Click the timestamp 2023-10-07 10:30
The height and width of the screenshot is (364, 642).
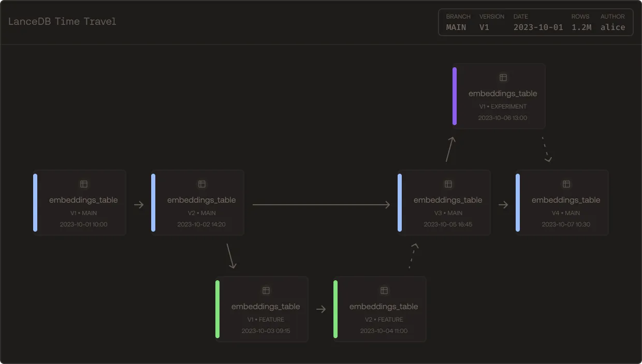pyautogui.click(x=566, y=224)
